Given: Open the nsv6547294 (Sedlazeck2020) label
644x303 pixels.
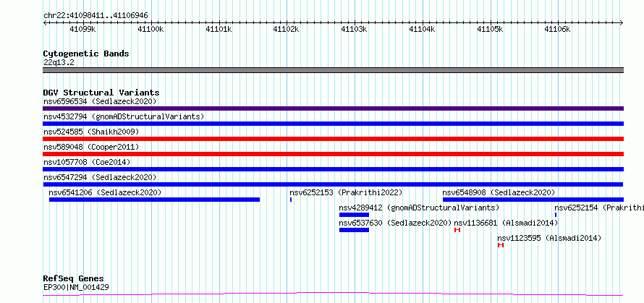Looking at the screenshot, I should (100, 177).
